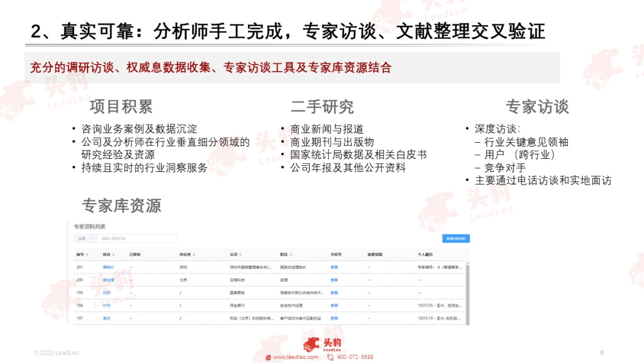Click the 北京 location cell
The width and height of the screenshot is (644, 363).
(x=183, y=280)
